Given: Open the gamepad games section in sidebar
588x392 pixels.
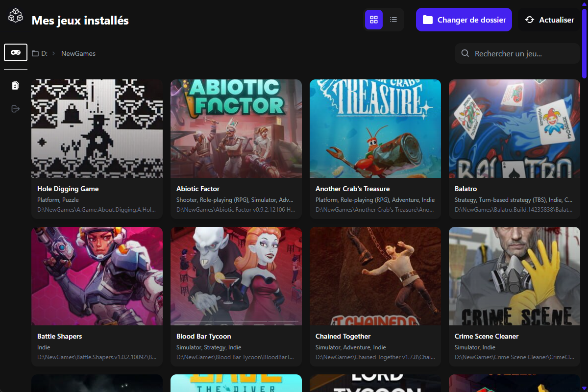Looking at the screenshot, I should (x=16, y=52).
